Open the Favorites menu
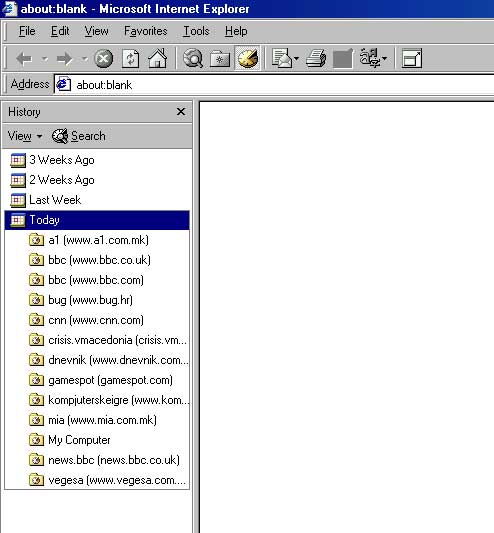 tap(146, 31)
